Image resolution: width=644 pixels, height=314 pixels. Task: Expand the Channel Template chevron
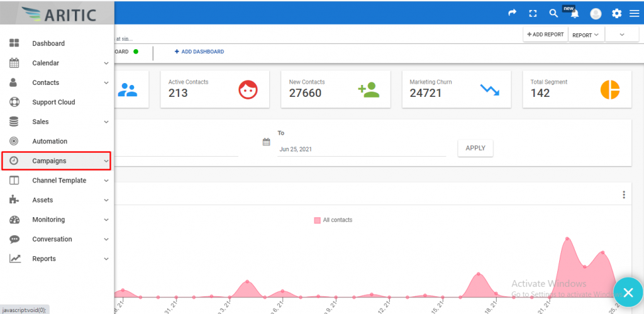pyautogui.click(x=106, y=181)
